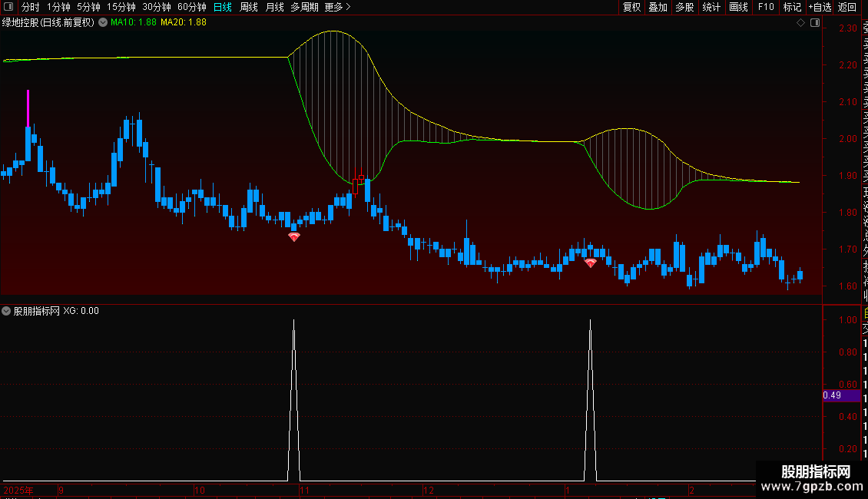Select the 60分钟 period tab
This screenshot has width=868, height=499.
point(192,7)
